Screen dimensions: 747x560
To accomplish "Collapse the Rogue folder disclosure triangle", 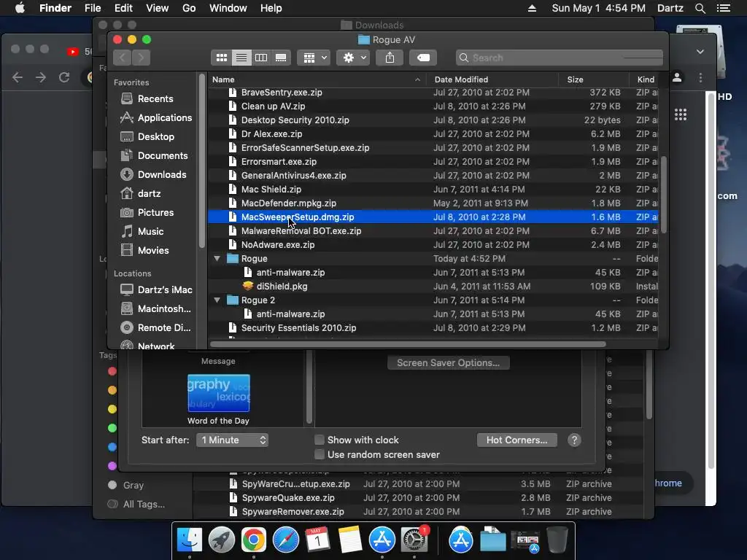I will pyautogui.click(x=217, y=259).
